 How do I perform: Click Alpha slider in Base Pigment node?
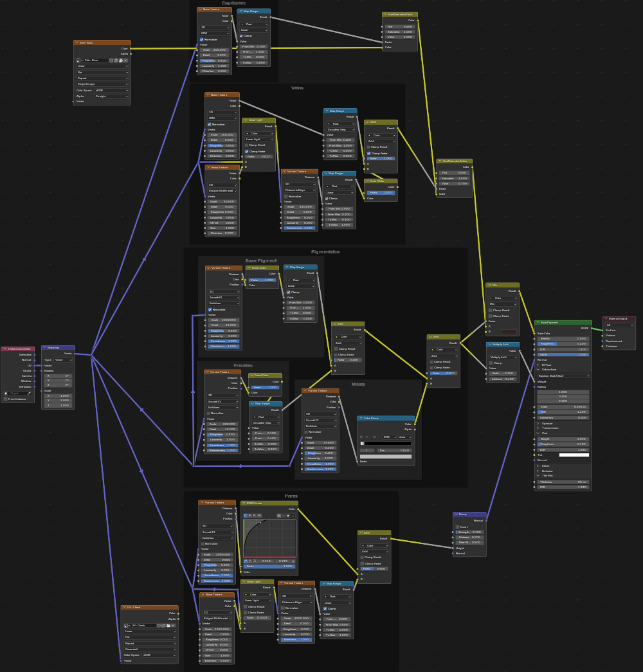(563, 355)
